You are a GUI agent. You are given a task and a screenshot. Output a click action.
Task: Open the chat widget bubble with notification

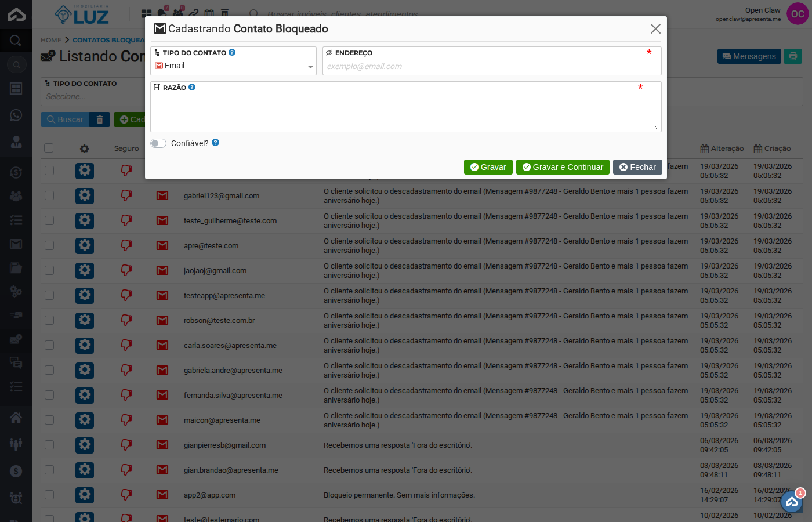pos(792,502)
